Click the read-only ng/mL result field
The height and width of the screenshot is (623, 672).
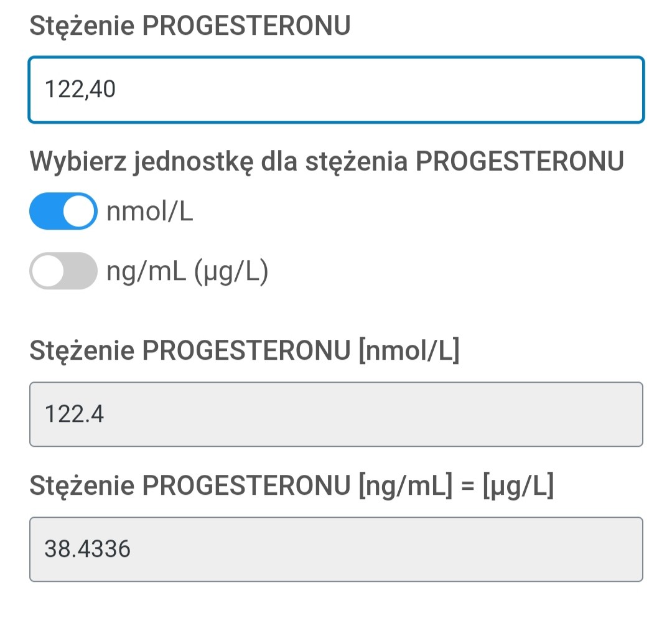pos(336,549)
